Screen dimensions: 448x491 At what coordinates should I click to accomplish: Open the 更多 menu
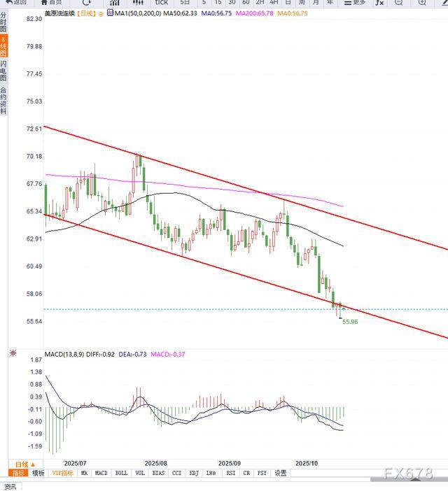coord(355,2)
